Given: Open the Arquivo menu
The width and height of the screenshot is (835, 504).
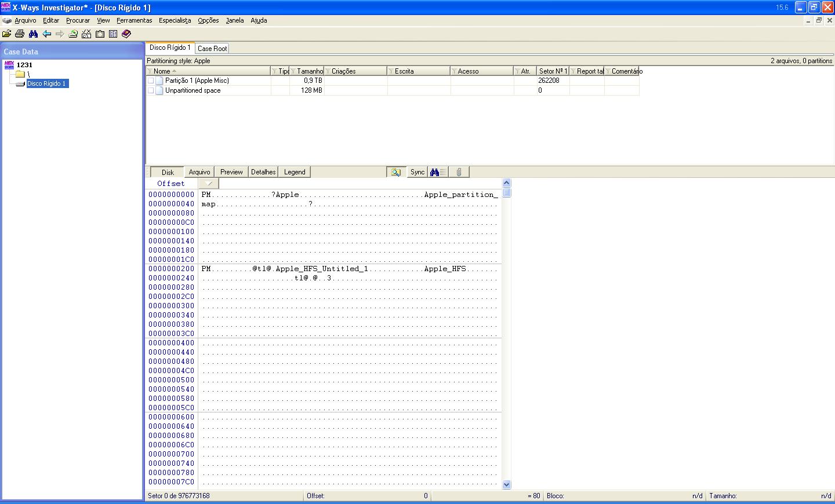Looking at the screenshot, I should 26,20.
